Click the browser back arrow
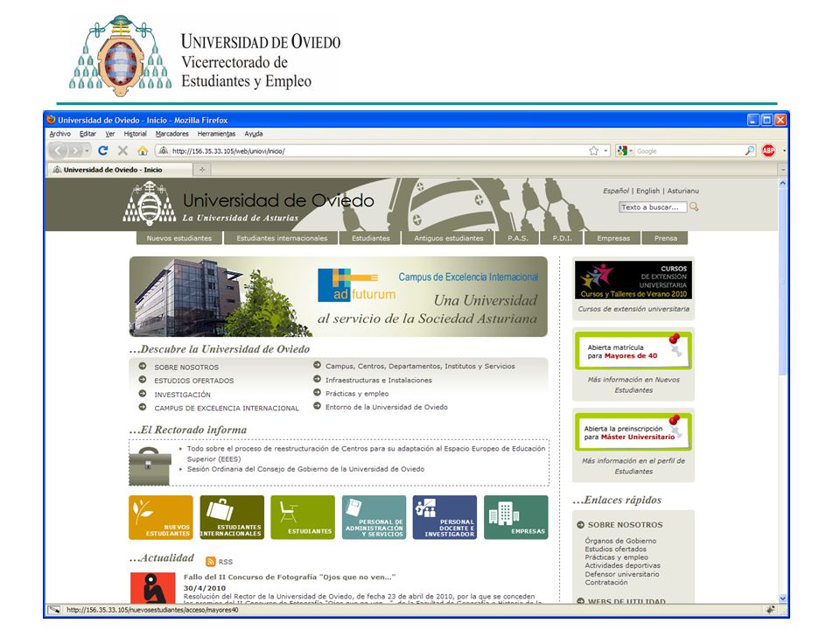This screenshot has width=840, height=630. pyautogui.click(x=58, y=151)
